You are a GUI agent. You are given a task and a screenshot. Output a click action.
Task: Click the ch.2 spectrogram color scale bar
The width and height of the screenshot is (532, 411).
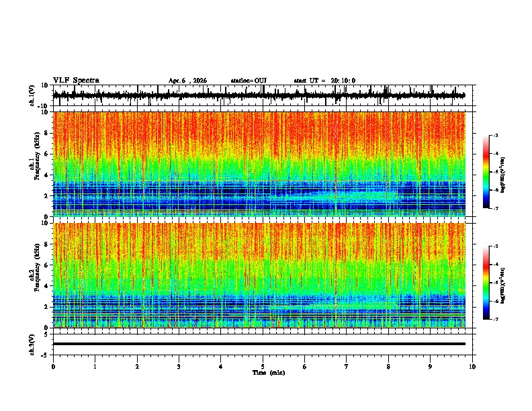(486, 283)
